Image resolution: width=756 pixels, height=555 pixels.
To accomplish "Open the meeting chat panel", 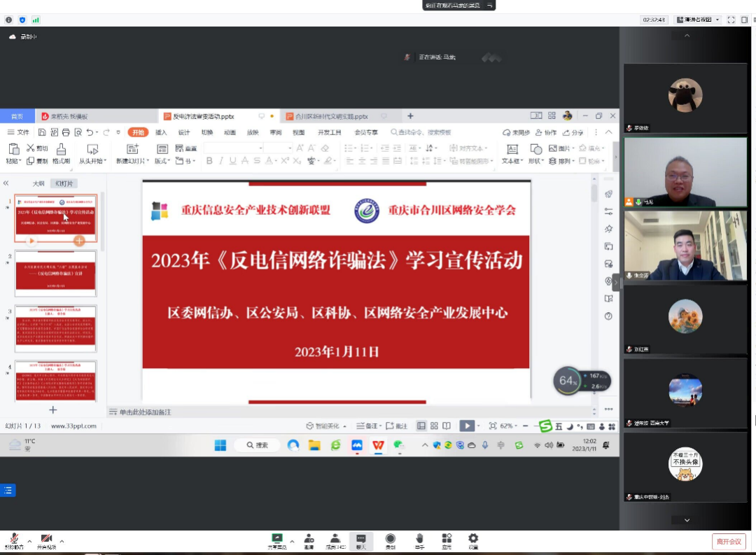I will point(361,540).
